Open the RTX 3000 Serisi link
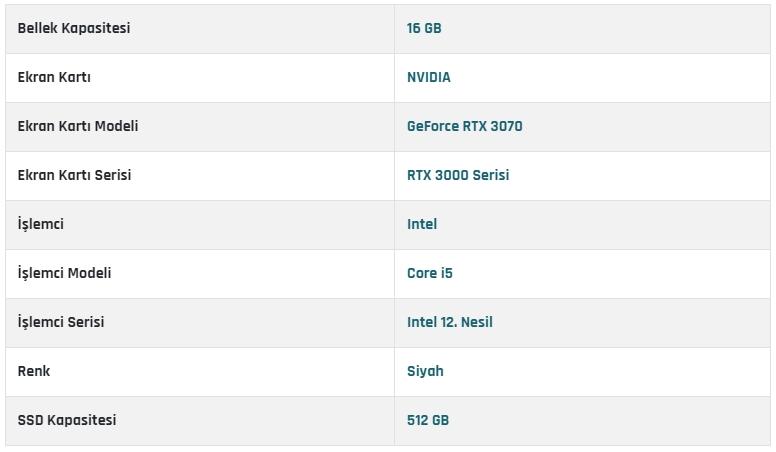This screenshot has height=452, width=776. coord(458,175)
